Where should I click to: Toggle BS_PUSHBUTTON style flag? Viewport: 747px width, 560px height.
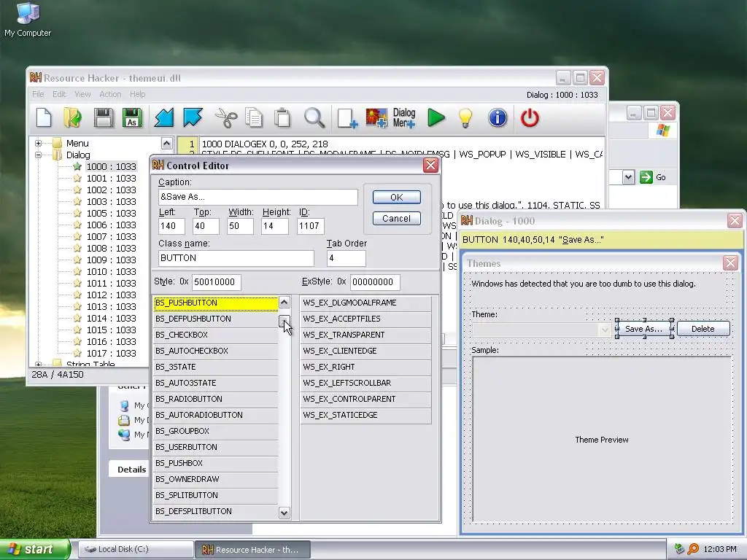[216, 303]
